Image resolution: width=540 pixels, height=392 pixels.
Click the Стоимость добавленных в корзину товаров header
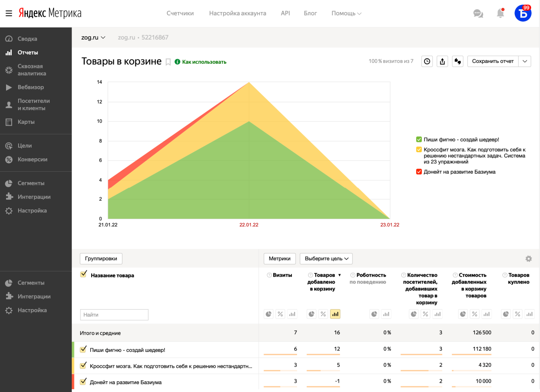469,285
